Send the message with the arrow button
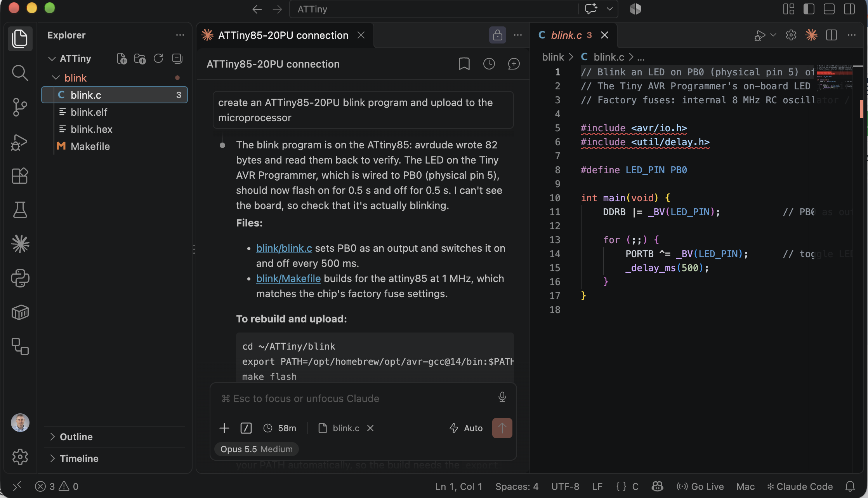The width and height of the screenshot is (868, 498). click(502, 428)
